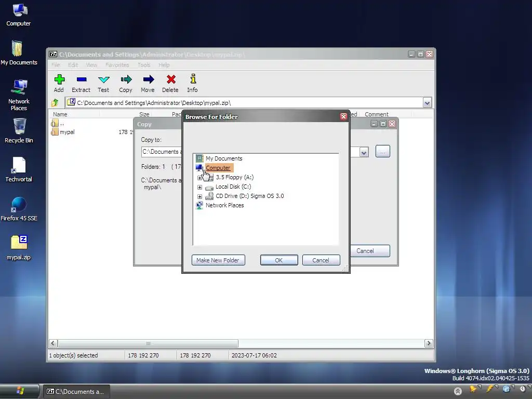Go up one folder level icon
The width and height of the screenshot is (532, 399).
pyautogui.click(x=55, y=102)
